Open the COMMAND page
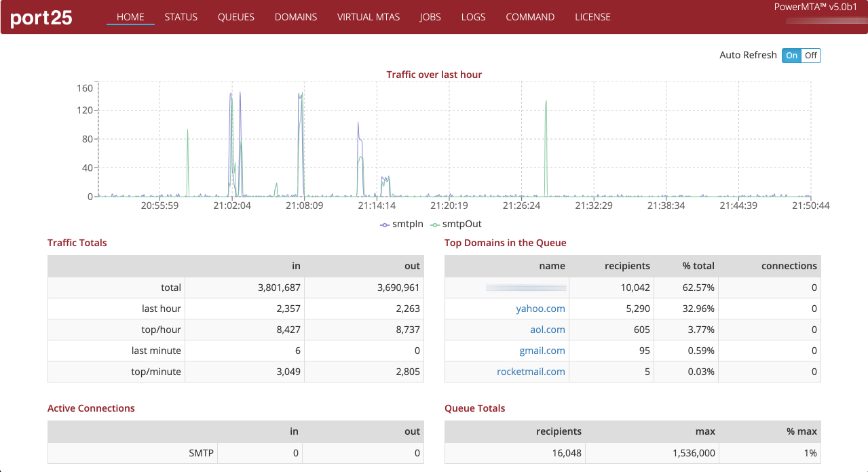868x472 pixels. point(530,17)
